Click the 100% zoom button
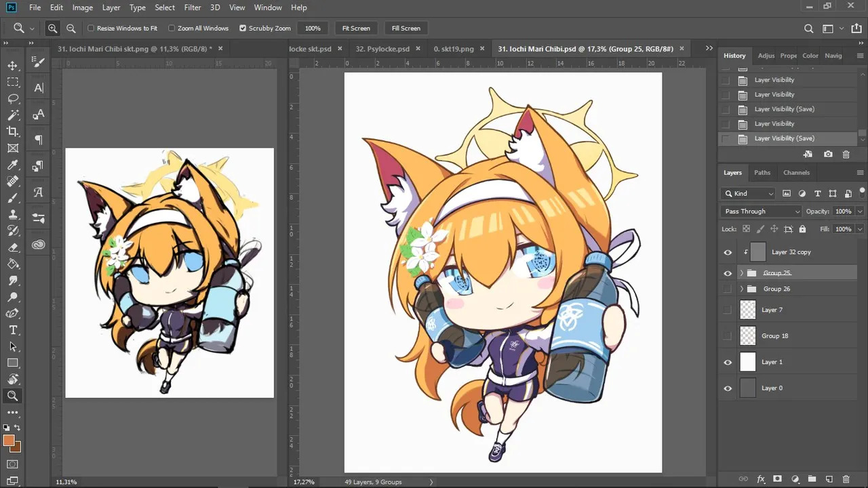Image resolution: width=868 pixels, height=488 pixels. [313, 28]
